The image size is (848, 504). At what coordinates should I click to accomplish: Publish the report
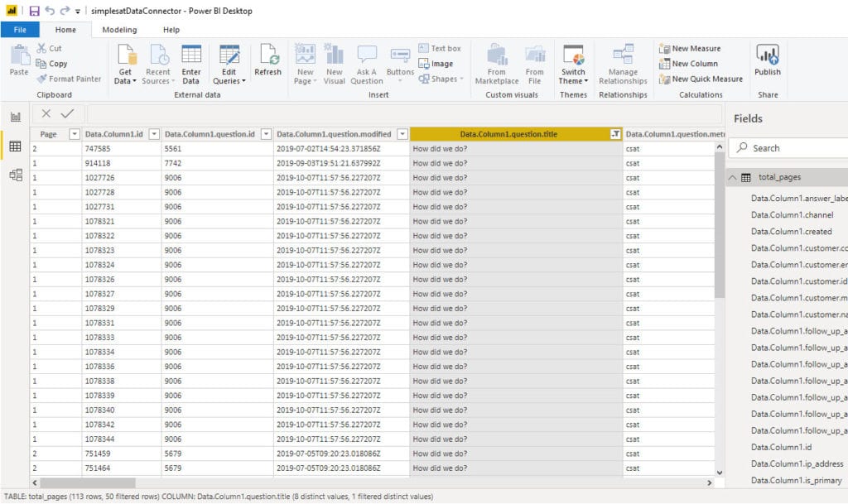click(768, 62)
